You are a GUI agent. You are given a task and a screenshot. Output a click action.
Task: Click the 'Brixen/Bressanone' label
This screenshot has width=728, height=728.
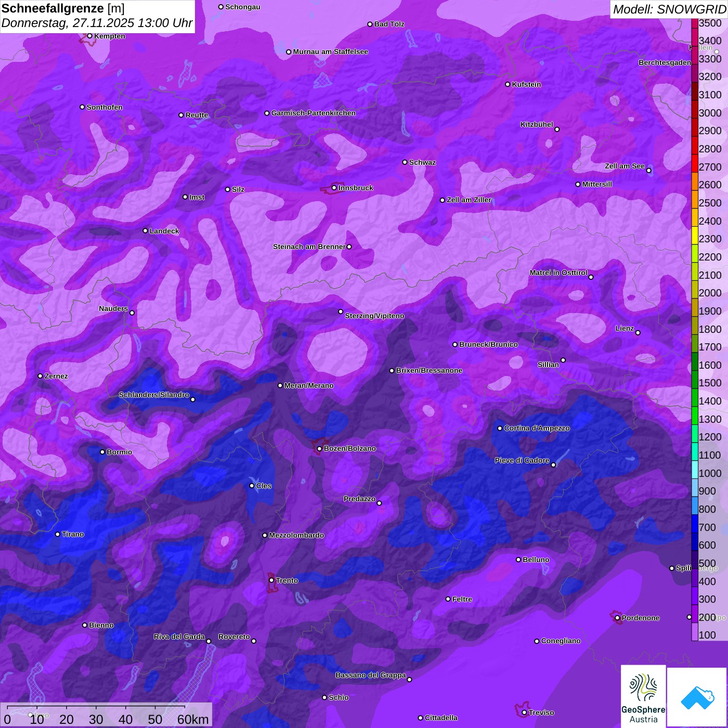[429, 370]
